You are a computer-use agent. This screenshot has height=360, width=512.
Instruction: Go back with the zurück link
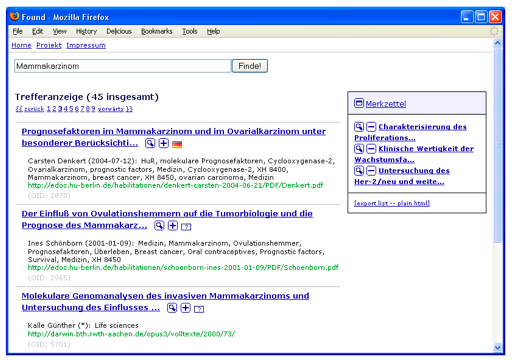tap(34, 109)
